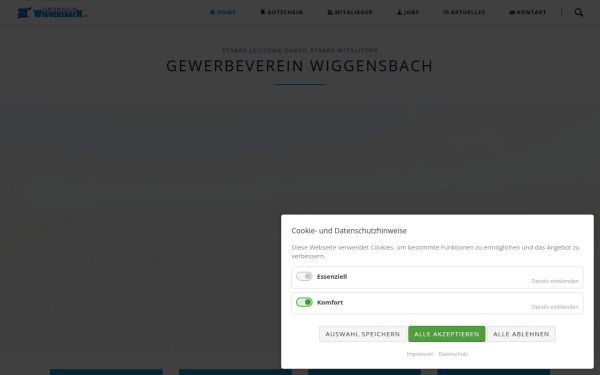Click Alle ablehnen button

[521, 334]
